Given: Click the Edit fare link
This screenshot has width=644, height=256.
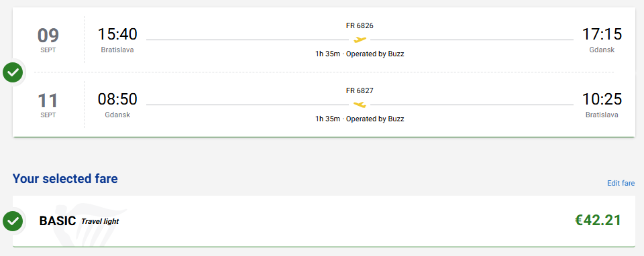Looking at the screenshot, I should click(x=621, y=183).
